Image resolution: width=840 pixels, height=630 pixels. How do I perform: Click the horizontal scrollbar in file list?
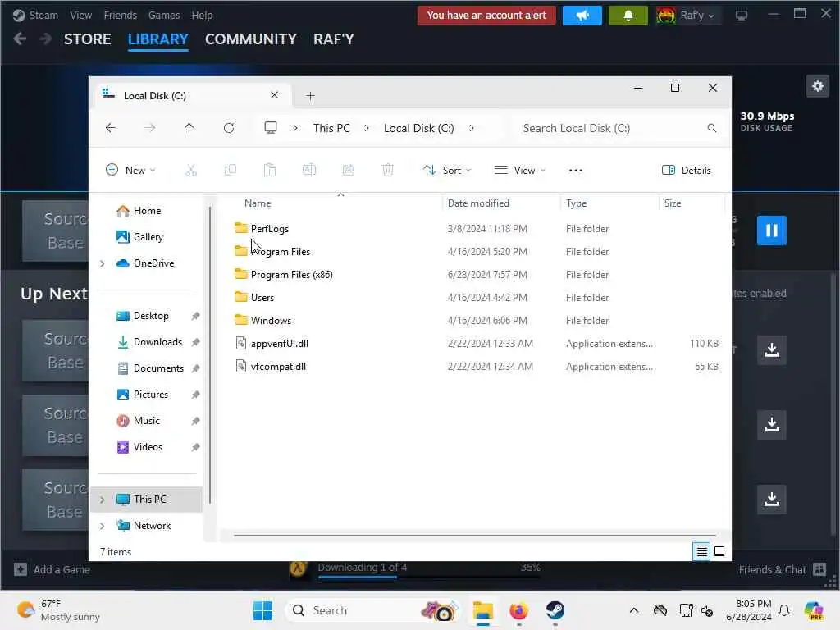[x=475, y=535]
